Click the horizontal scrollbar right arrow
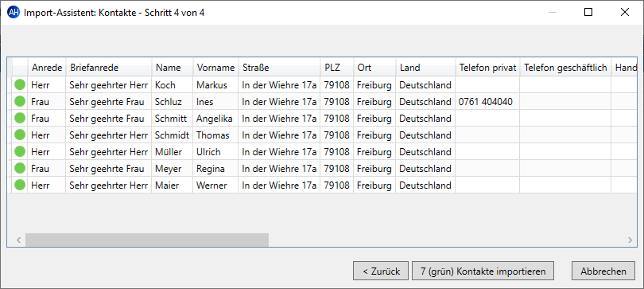 point(630,240)
